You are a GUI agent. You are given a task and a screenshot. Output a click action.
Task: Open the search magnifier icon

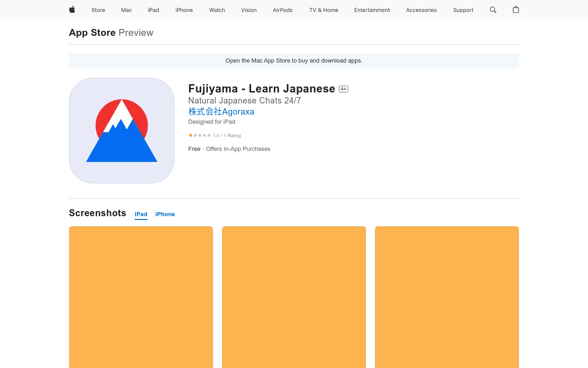click(493, 10)
